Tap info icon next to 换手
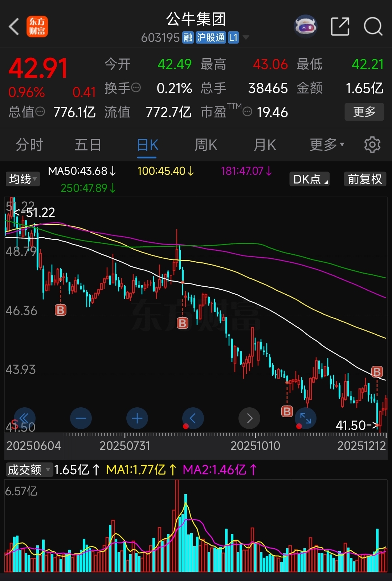The width and height of the screenshot is (392, 581). pyautogui.click(x=136, y=88)
